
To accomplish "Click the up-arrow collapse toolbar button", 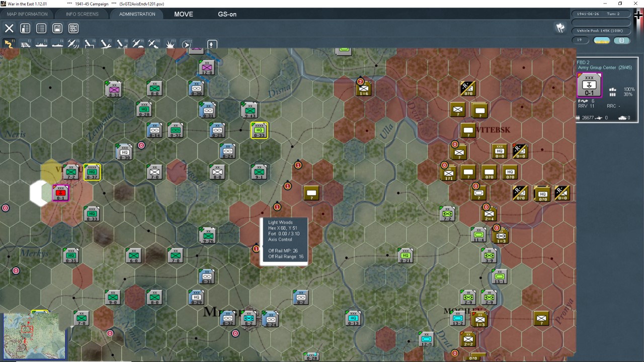I will tap(212, 44).
